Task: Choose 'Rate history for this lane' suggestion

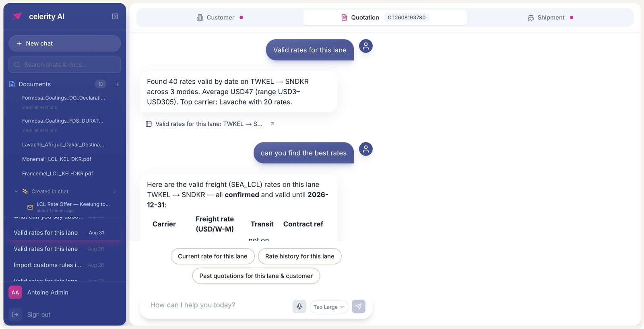Action: click(x=299, y=256)
